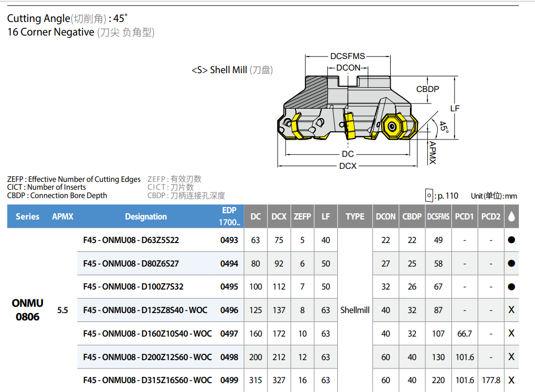535x392 pixels.
Task: Select the Shellmill type cell
Action: [x=355, y=310]
